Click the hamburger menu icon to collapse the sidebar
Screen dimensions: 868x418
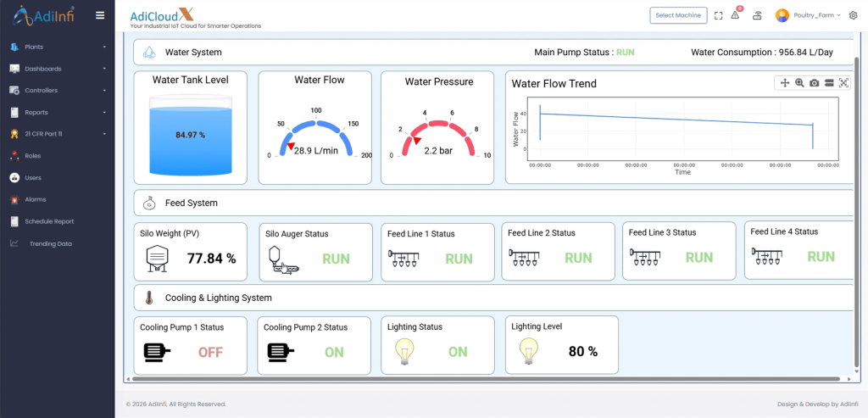click(x=100, y=15)
